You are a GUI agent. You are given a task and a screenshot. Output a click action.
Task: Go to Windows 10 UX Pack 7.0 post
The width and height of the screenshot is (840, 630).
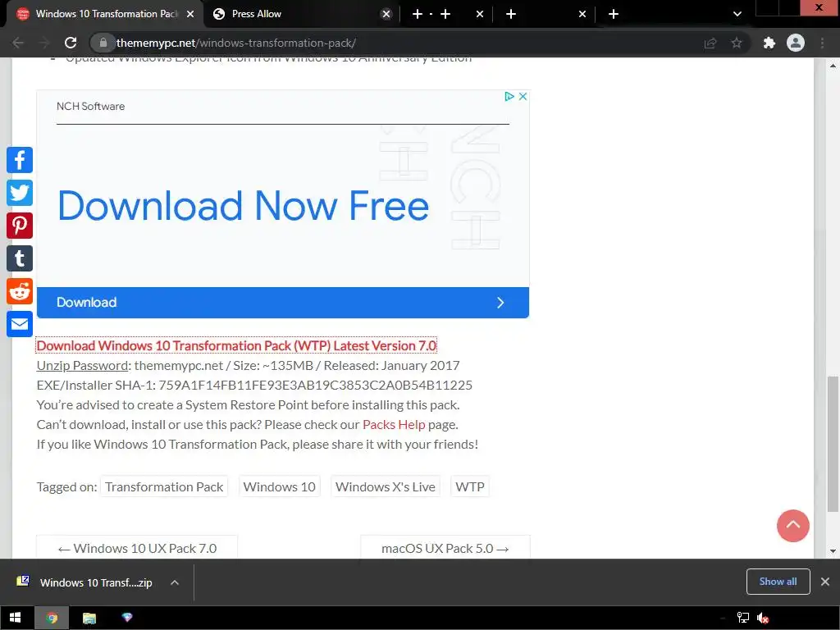coord(137,548)
